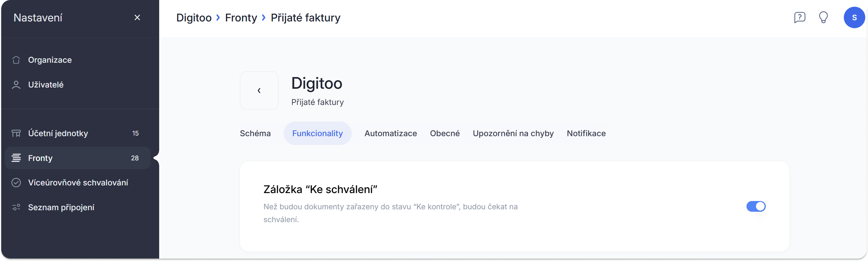868x261 pixels.
Task: Disable the "Ke schválení" toggle switch
Action: point(756,207)
